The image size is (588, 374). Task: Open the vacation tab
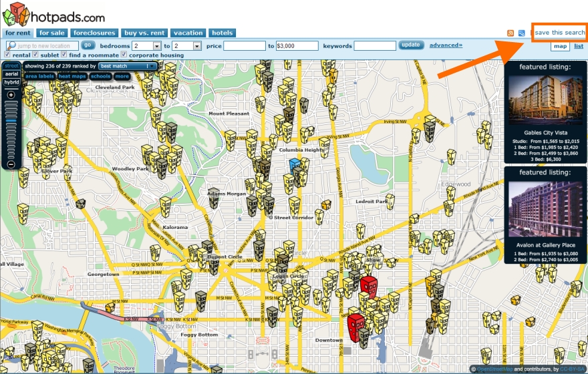tap(188, 33)
